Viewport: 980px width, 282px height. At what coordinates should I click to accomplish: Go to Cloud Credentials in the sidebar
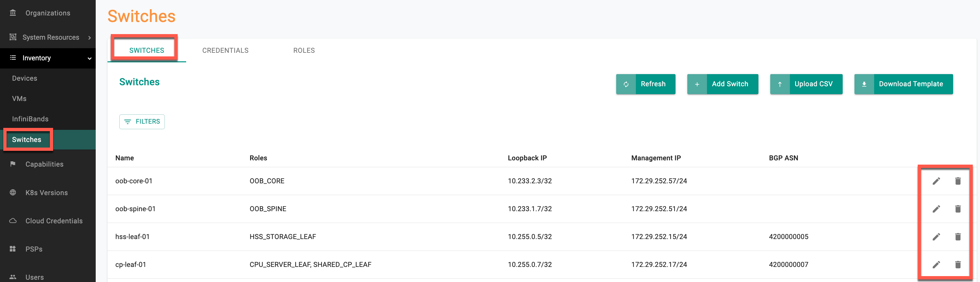(x=54, y=221)
